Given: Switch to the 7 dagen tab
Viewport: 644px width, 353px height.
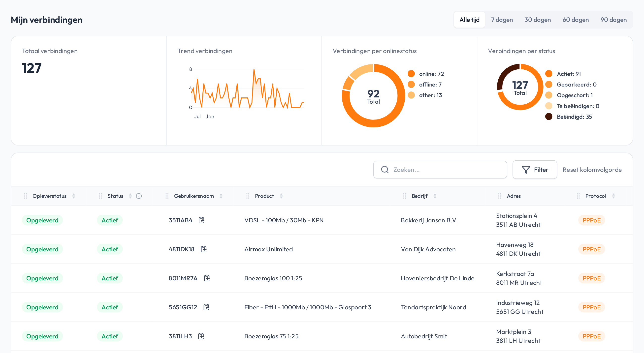Looking at the screenshot, I should (x=502, y=20).
